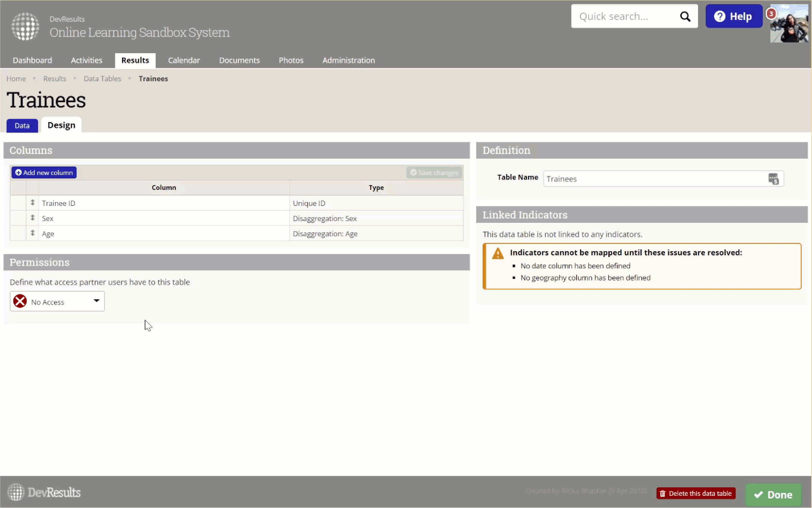Click the Data Tables breadcrumb link

[102, 79]
